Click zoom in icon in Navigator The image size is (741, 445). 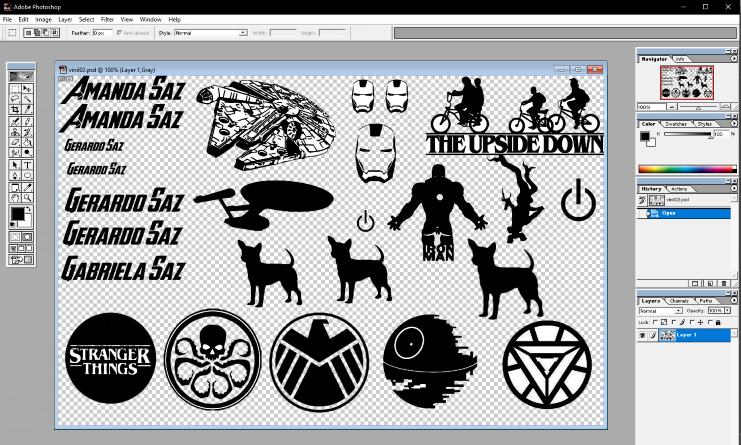click(727, 107)
